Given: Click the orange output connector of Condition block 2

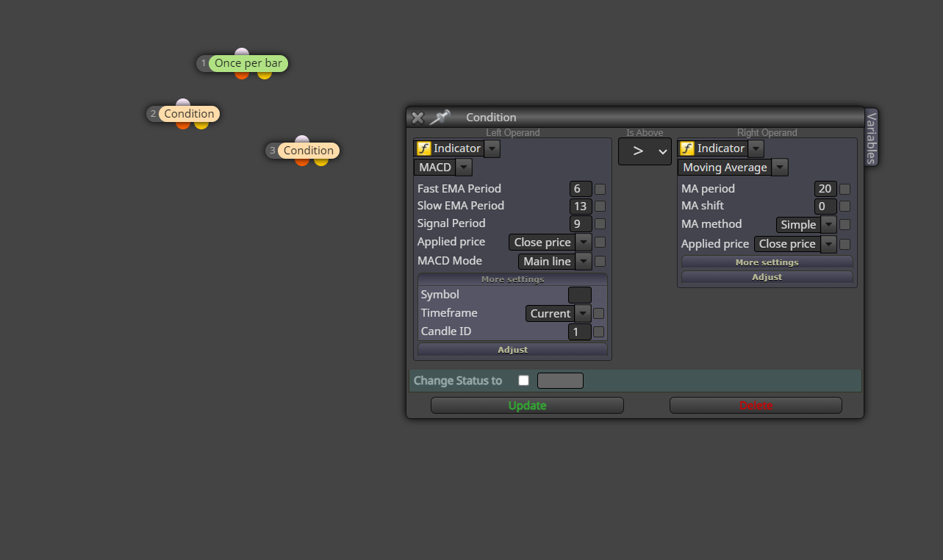Looking at the screenshot, I should click(x=183, y=125).
